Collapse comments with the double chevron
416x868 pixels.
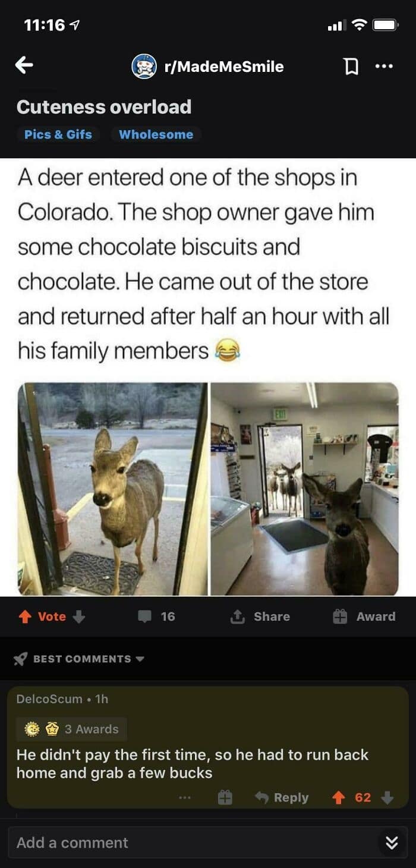(x=392, y=842)
